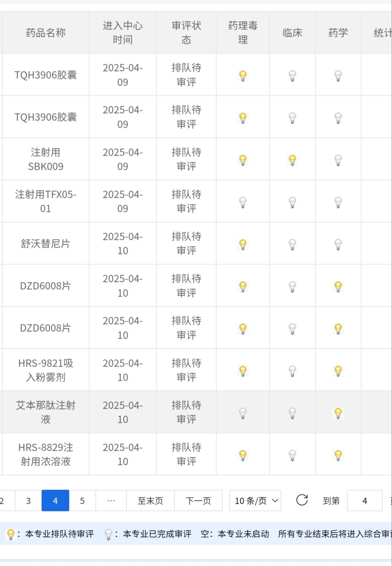Jump to last page with 至末页

coord(150,501)
